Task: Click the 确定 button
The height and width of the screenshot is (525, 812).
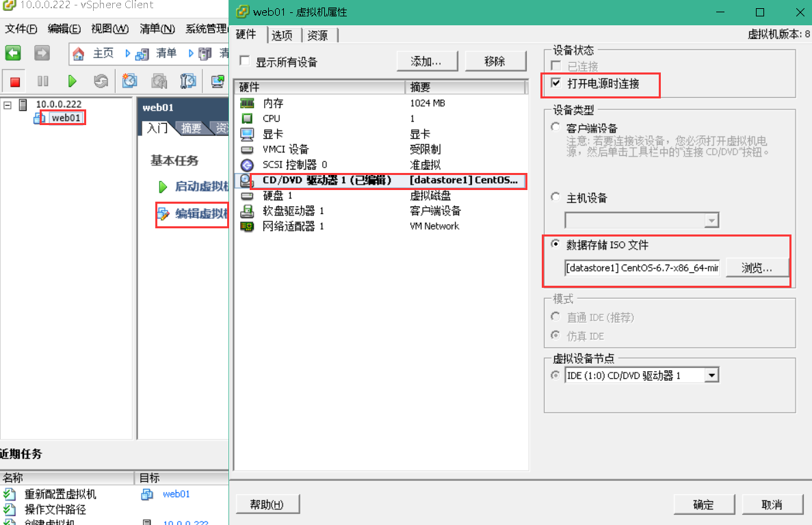Action: click(x=704, y=504)
